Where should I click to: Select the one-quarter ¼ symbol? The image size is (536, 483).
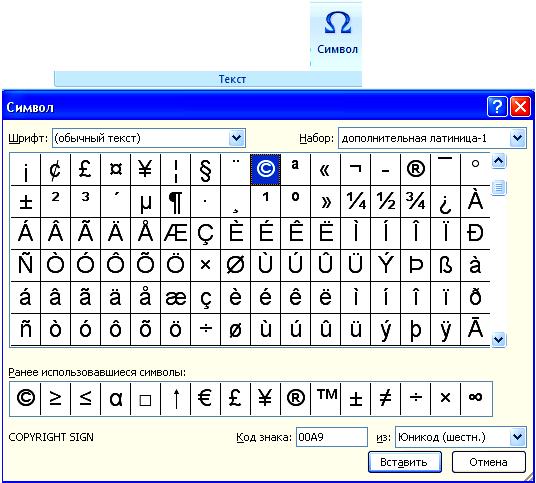coord(356,202)
